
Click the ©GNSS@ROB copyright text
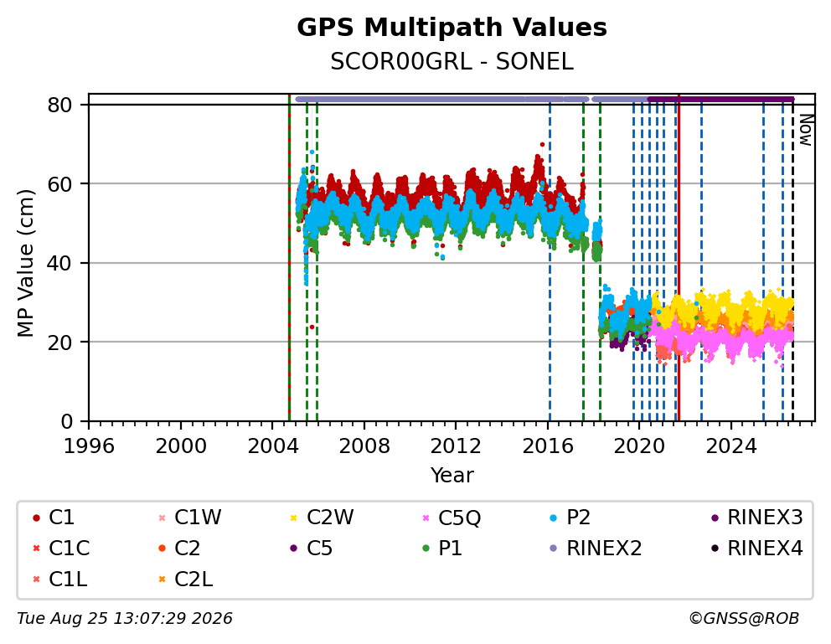[744, 619]
